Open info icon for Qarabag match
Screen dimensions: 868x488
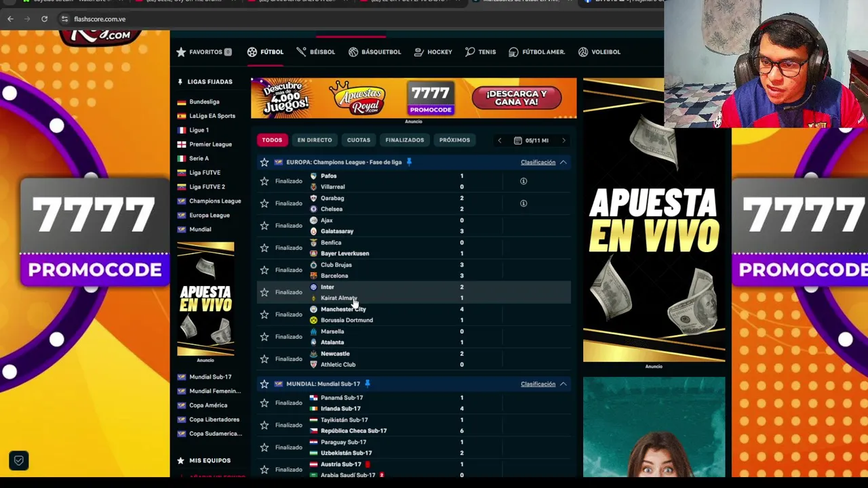(x=524, y=203)
